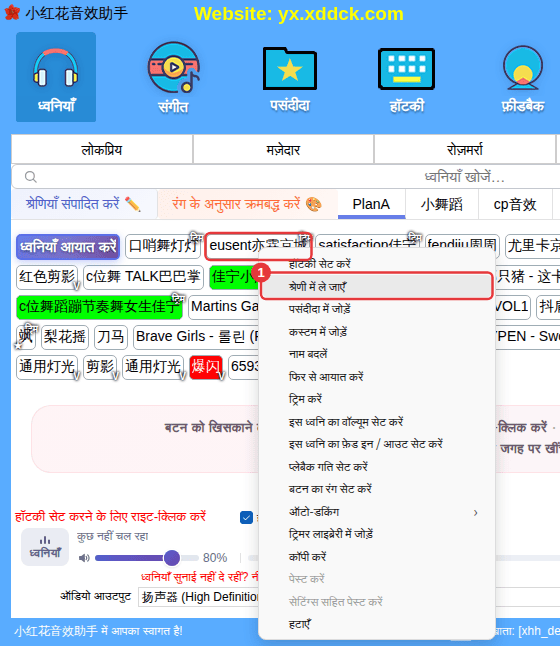Switch to the मज़ेदार tab
The width and height of the screenshot is (560, 646).
tap(283, 150)
